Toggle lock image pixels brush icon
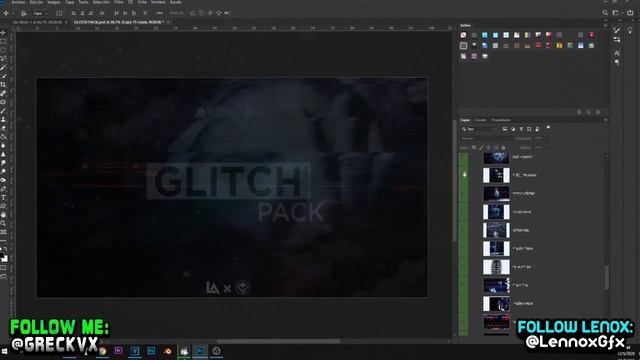Screen dimensions: 640x360 tap(481, 147)
